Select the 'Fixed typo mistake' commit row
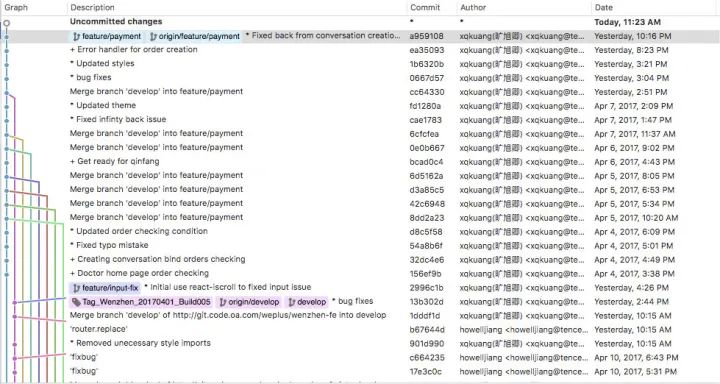 [x=360, y=245]
